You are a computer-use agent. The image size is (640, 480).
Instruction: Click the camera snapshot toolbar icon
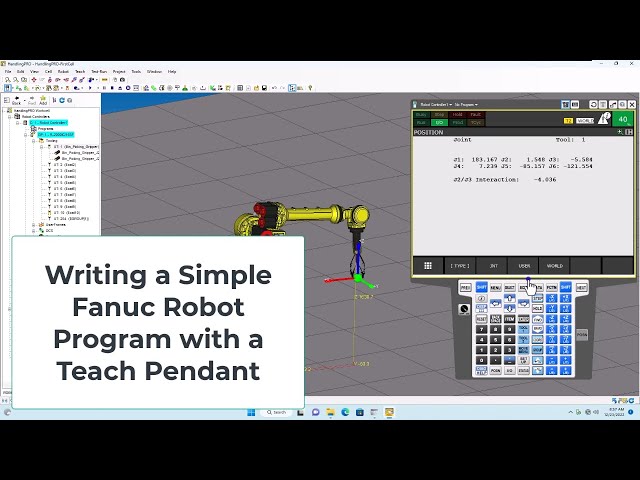click(122, 80)
